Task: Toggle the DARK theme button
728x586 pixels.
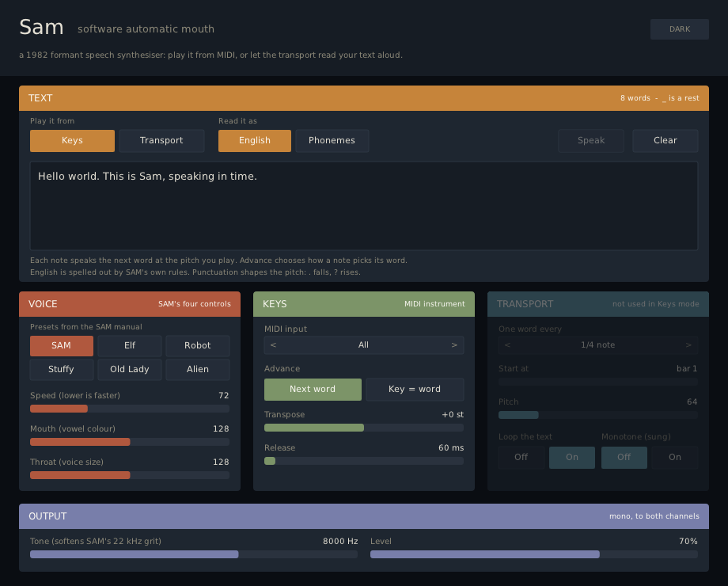Action: [x=679, y=29]
